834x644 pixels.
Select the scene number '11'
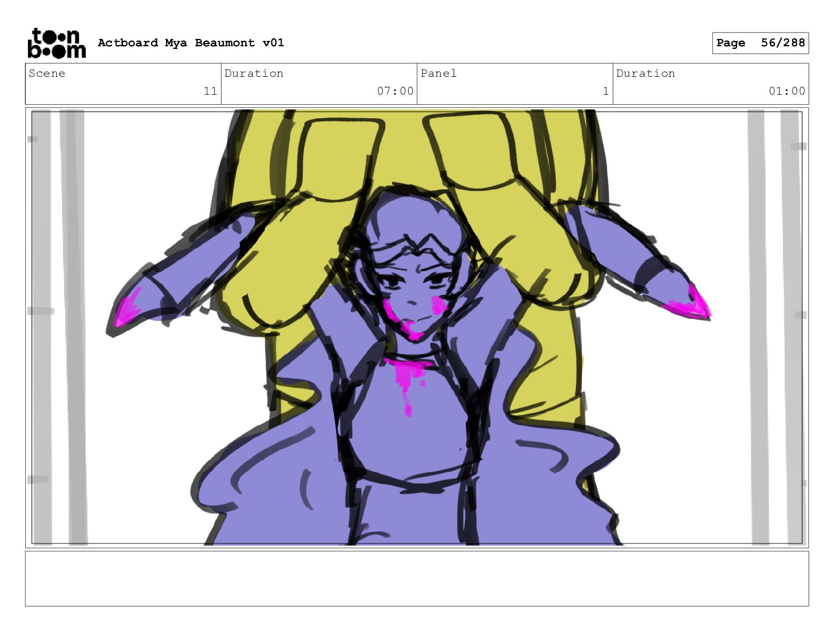211,91
